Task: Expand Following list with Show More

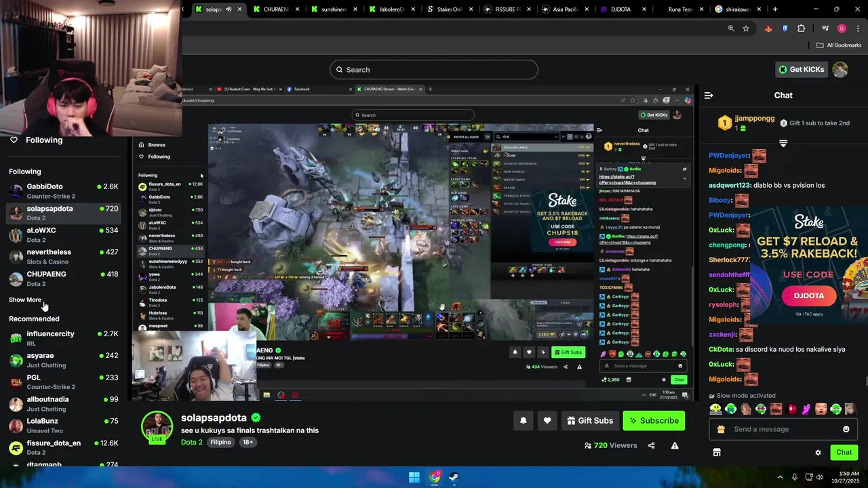Action: click(x=25, y=300)
